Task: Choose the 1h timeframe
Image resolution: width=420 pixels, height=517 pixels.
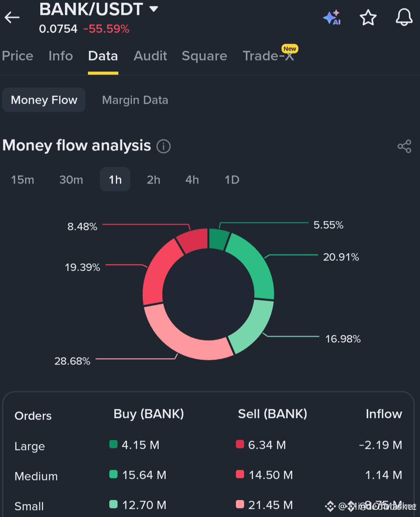Action: pos(115,179)
